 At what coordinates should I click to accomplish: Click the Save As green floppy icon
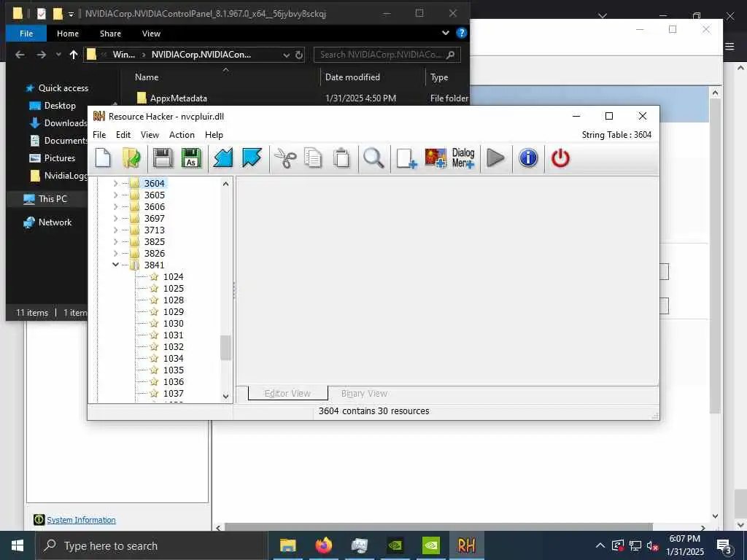click(192, 158)
